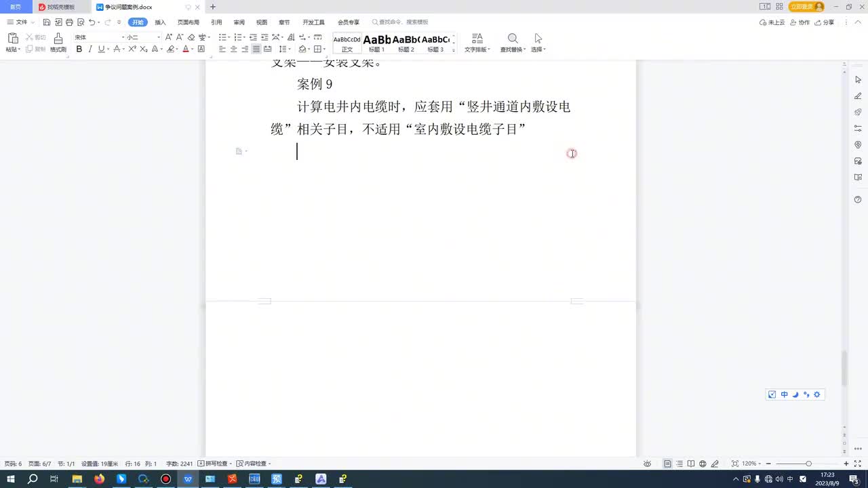Apply the 标题 1 style
Image resolution: width=868 pixels, height=488 pixels.
point(376,43)
